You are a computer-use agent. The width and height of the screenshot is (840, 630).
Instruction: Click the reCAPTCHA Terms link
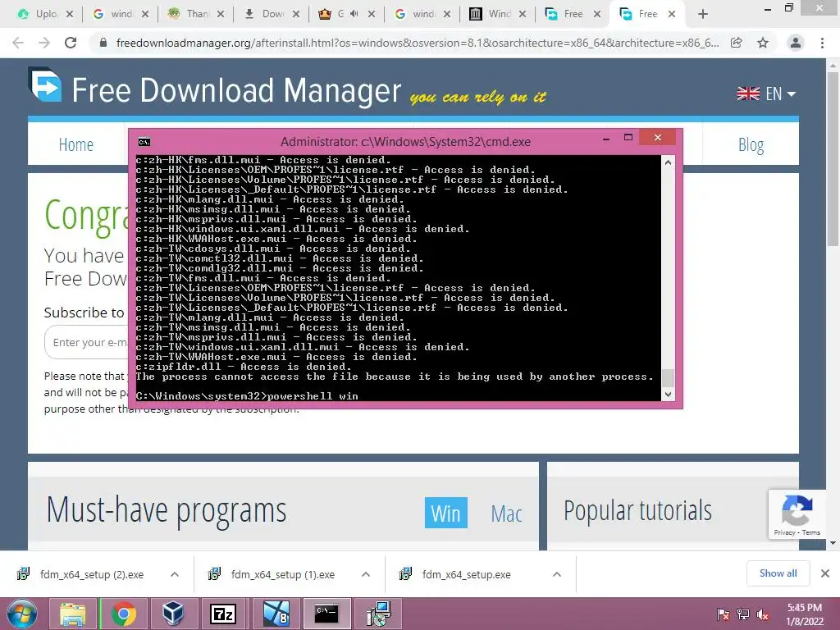click(x=811, y=532)
